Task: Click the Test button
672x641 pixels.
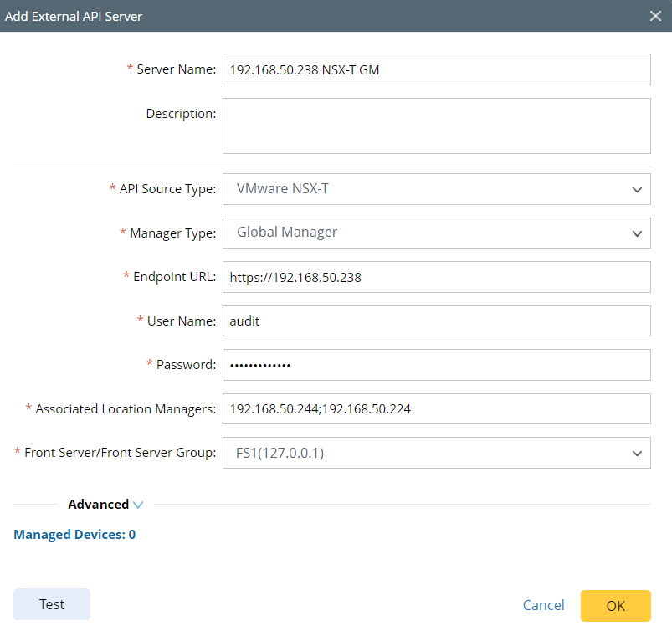Action: (52, 604)
